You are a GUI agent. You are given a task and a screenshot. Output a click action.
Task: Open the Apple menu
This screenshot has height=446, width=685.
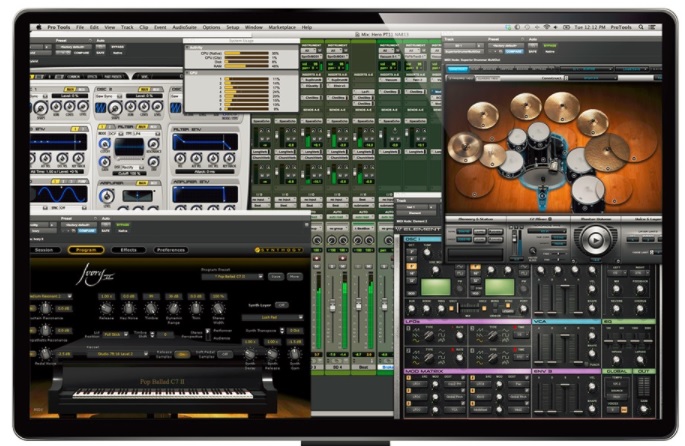click(x=39, y=27)
